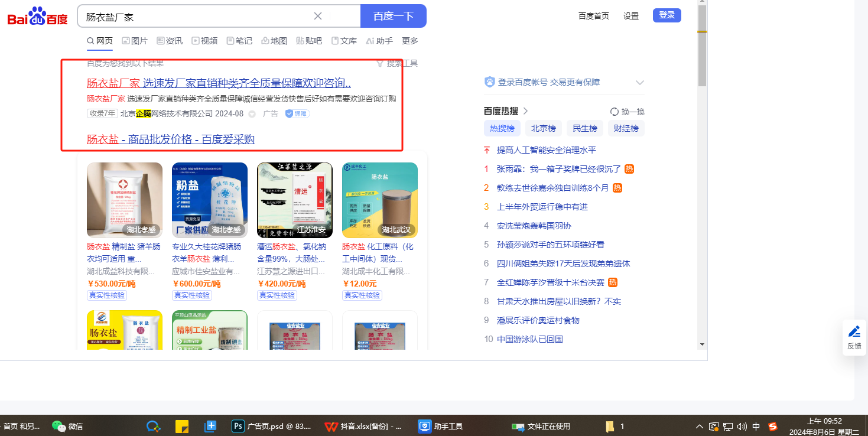Open the 更多 search category menu
The height and width of the screenshot is (436, 868).
410,41
